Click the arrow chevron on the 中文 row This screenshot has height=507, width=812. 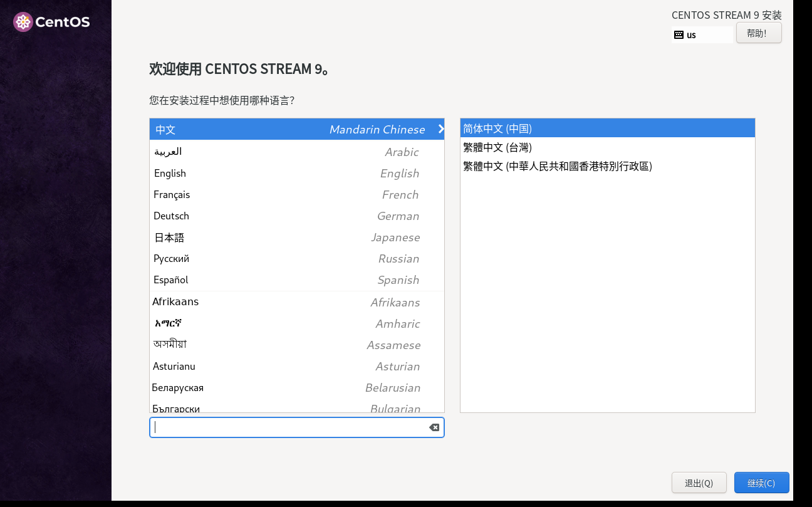441,129
